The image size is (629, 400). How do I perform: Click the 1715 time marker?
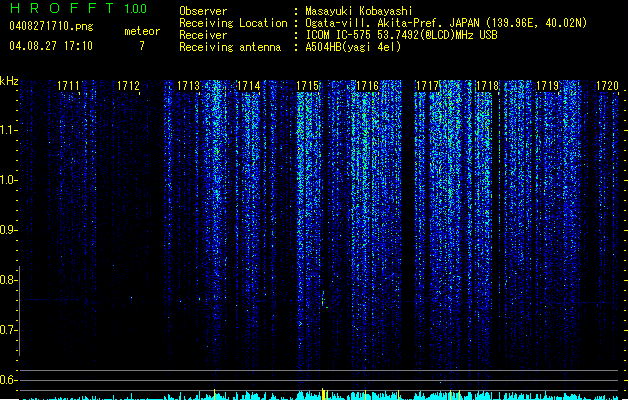pyautogui.click(x=308, y=85)
